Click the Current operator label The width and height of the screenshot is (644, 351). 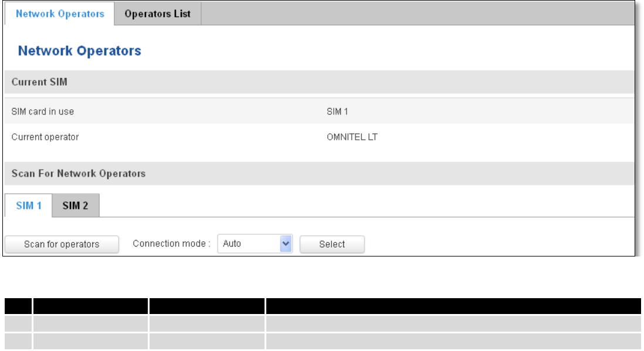pos(45,137)
